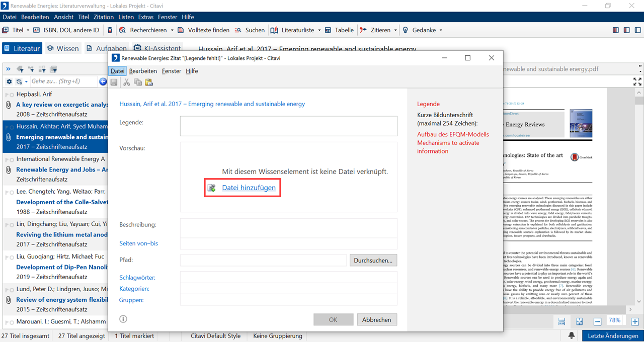The width and height of the screenshot is (644, 342).
Task: Click the info icon at the dialog's bottom left
Action: (123, 319)
